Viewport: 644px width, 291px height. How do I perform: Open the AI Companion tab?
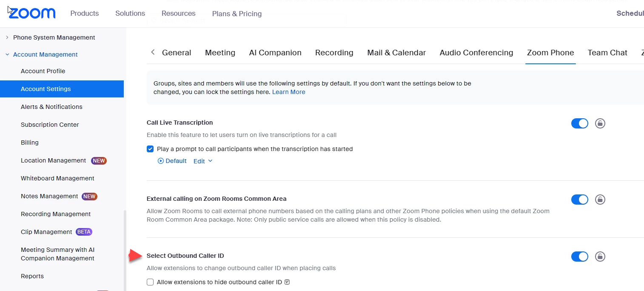(x=275, y=53)
